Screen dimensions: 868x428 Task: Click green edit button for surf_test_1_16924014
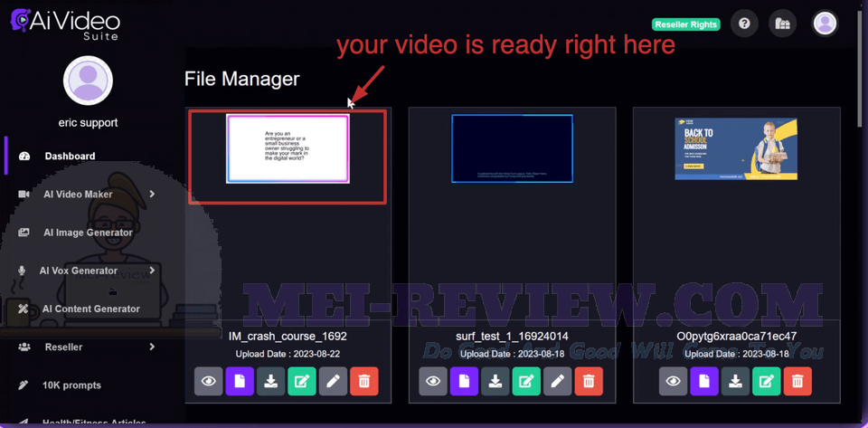(526, 381)
